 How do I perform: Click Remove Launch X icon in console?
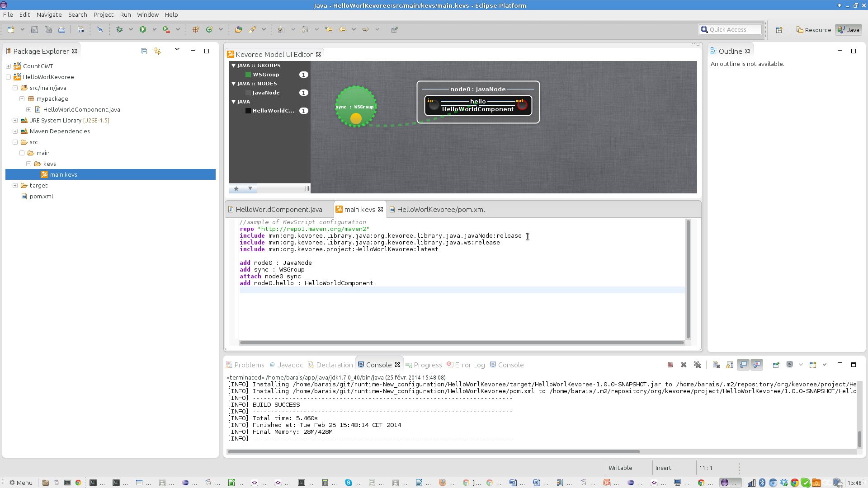pyautogui.click(x=684, y=365)
